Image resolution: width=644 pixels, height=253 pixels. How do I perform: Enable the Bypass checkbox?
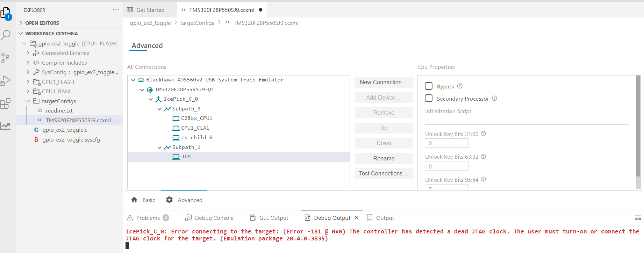pyautogui.click(x=429, y=86)
